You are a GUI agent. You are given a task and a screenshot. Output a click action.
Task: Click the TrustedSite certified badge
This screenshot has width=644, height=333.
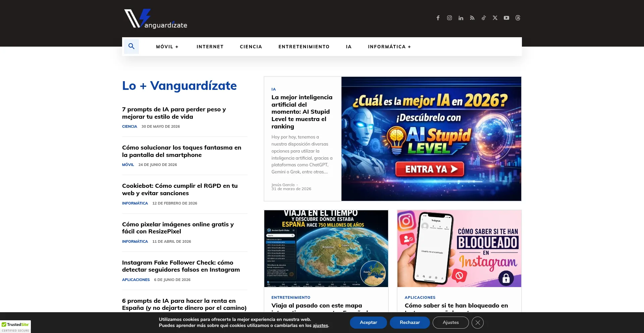15,327
